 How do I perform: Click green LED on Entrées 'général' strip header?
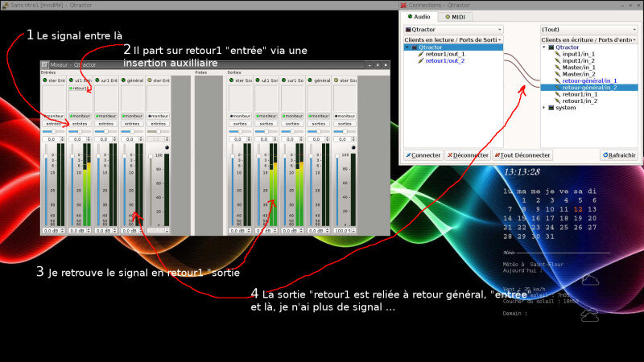(x=123, y=80)
